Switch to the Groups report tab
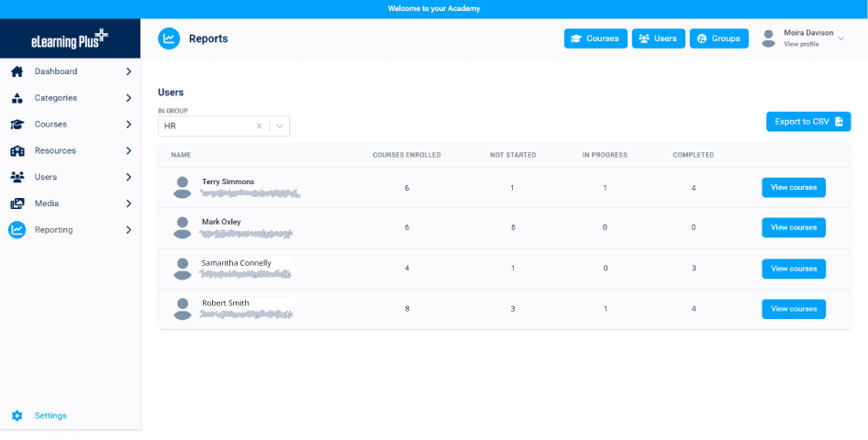 click(719, 38)
